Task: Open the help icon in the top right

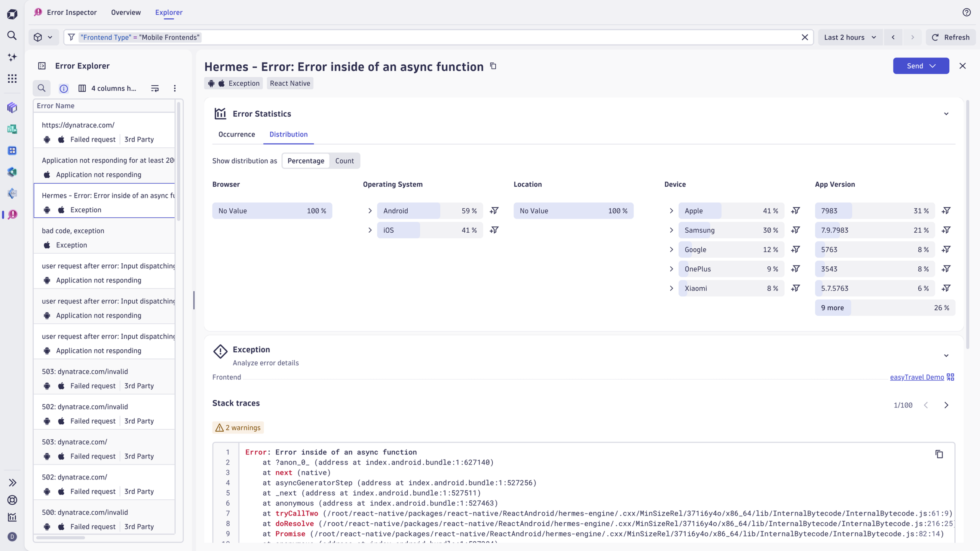Action: [966, 12]
